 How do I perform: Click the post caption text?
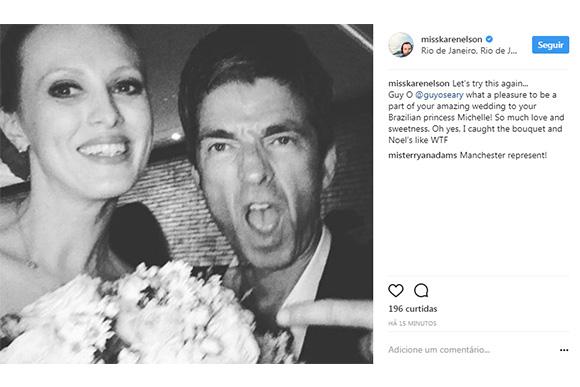(x=476, y=112)
